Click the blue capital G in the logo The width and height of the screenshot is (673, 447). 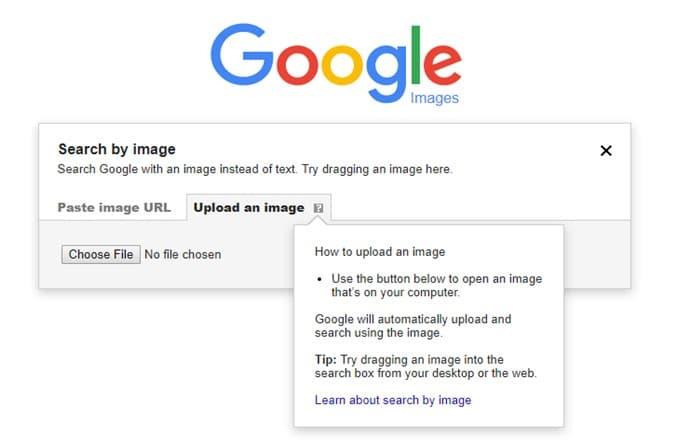pos(242,54)
